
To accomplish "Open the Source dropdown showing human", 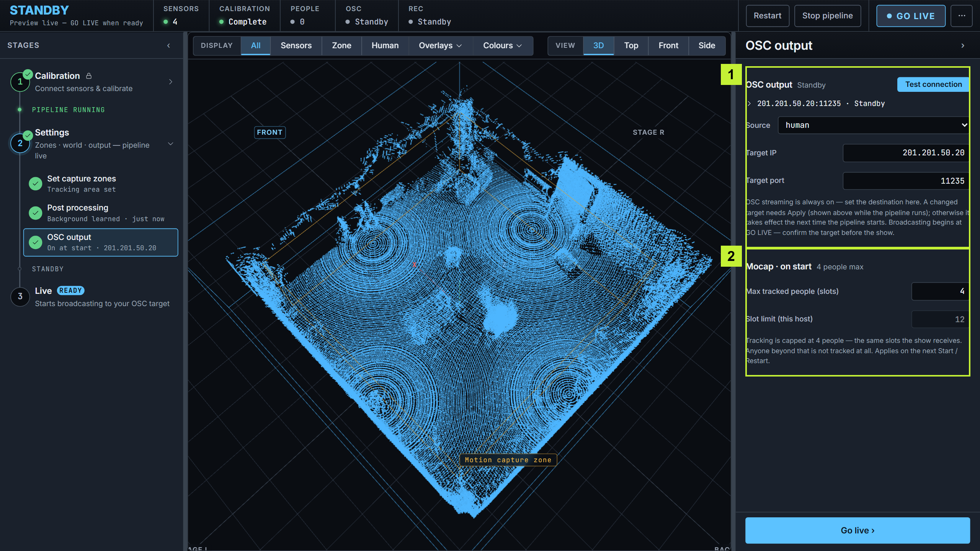I will (x=874, y=125).
